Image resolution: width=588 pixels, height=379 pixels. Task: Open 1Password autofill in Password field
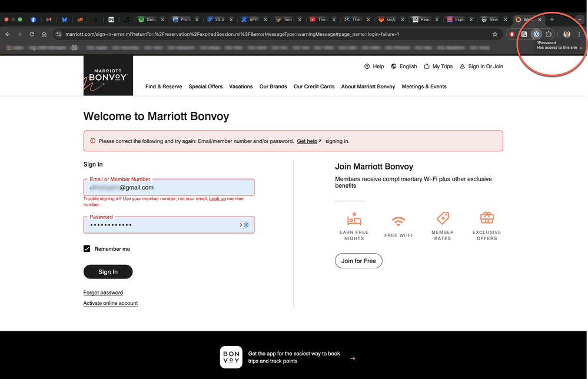click(x=246, y=225)
